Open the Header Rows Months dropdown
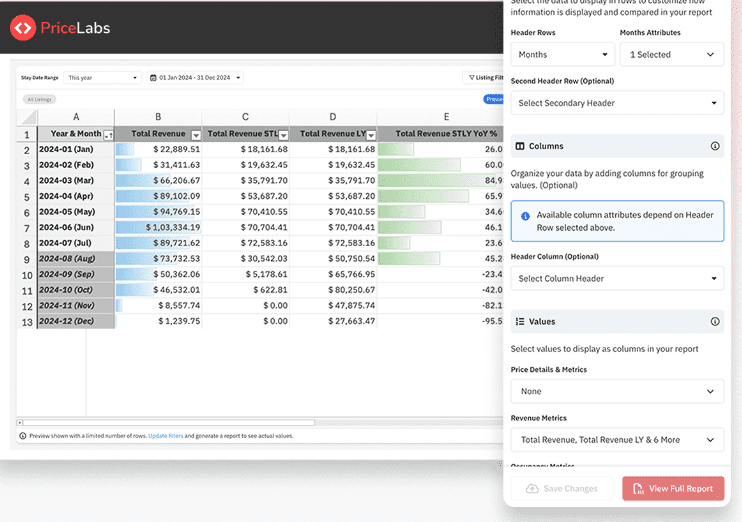Screen dimensions: 742x522 (x=563, y=54)
